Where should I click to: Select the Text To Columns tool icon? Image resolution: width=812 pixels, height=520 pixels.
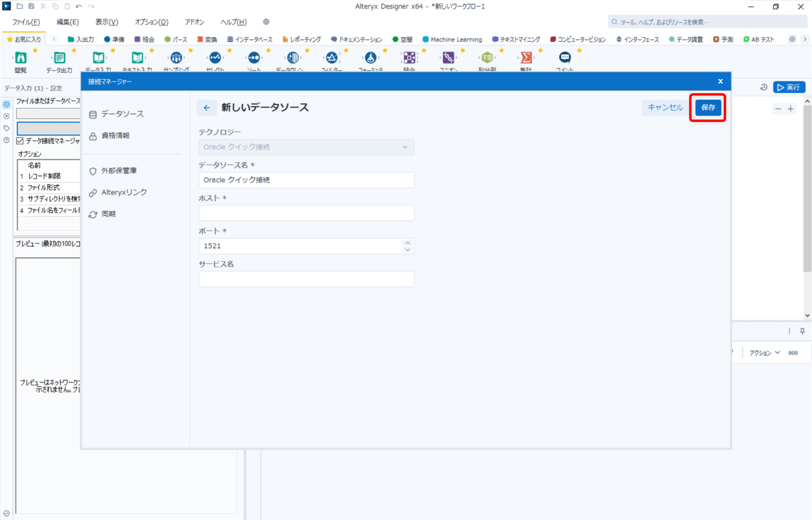pyautogui.click(x=487, y=58)
